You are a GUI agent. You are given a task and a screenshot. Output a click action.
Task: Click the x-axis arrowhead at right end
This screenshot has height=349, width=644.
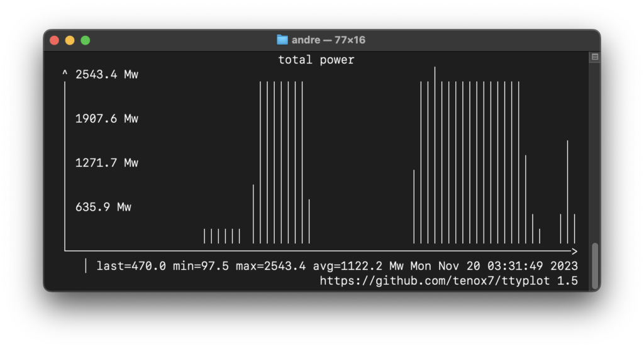(x=574, y=251)
